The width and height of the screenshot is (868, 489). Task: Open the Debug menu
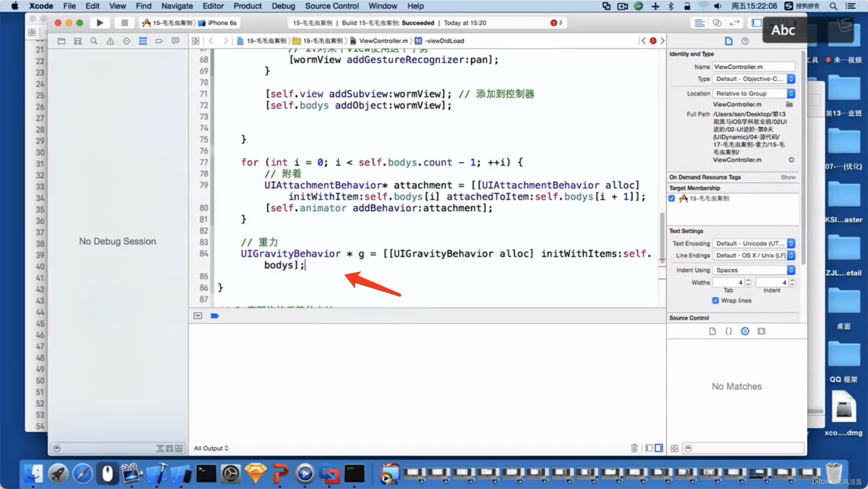pos(282,6)
